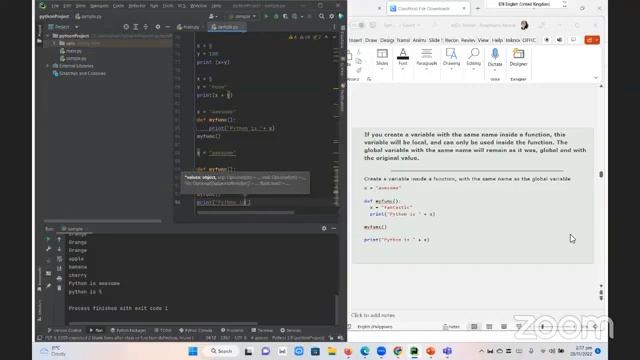Start Dictate microphone in PowerPoint

point(495,58)
